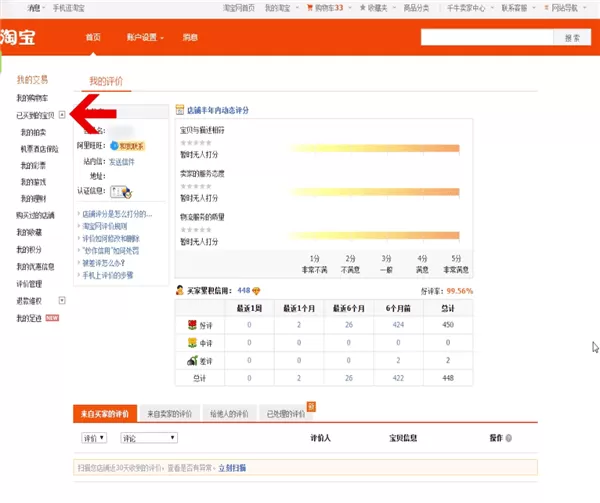Open the 消息 dropdown in top bar
The width and height of the screenshot is (600, 503).
coord(36,8)
